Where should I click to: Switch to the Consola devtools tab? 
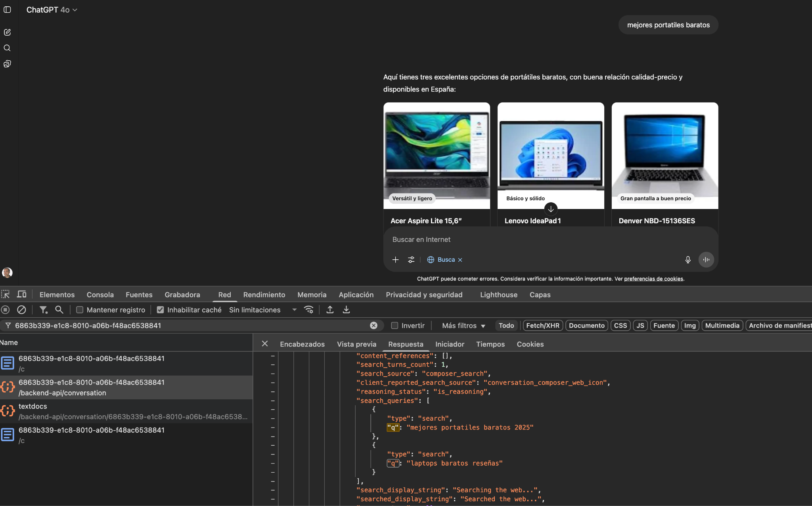point(100,295)
